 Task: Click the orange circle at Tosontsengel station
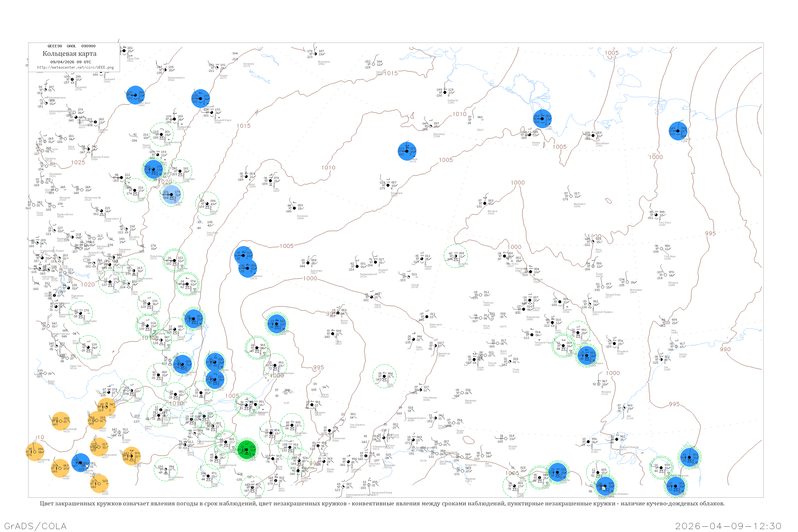click(60, 421)
